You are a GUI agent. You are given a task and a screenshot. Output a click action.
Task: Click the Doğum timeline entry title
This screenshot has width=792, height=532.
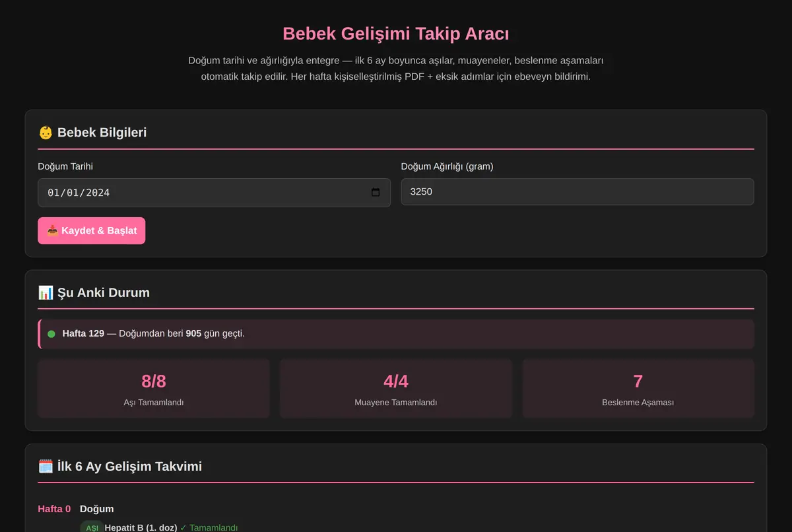(97, 509)
